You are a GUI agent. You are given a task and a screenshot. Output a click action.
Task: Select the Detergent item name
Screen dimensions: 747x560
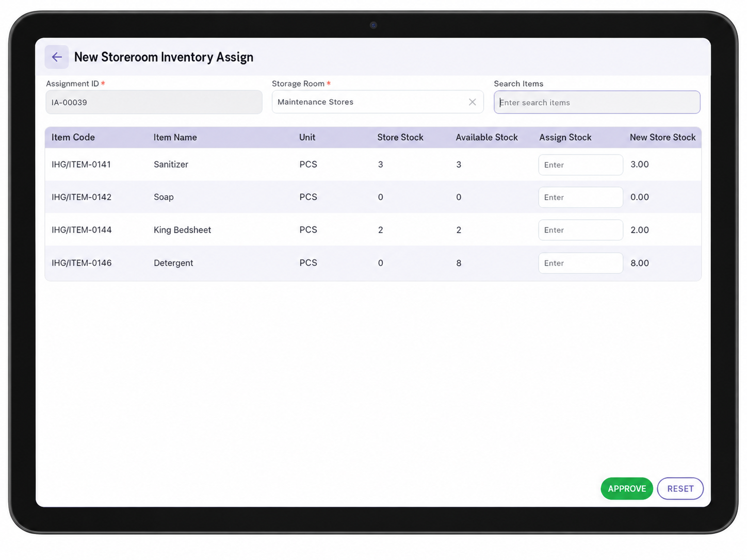[173, 263]
